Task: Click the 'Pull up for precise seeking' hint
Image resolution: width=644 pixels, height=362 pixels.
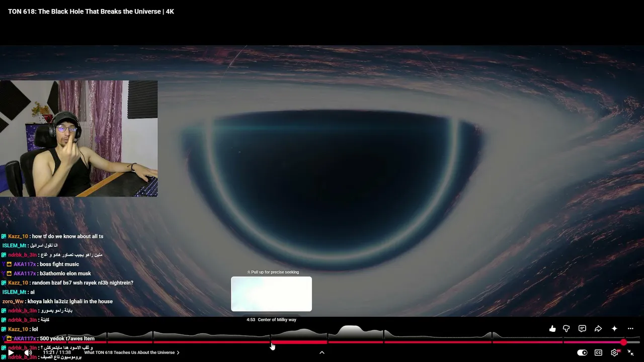Action: click(x=273, y=272)
